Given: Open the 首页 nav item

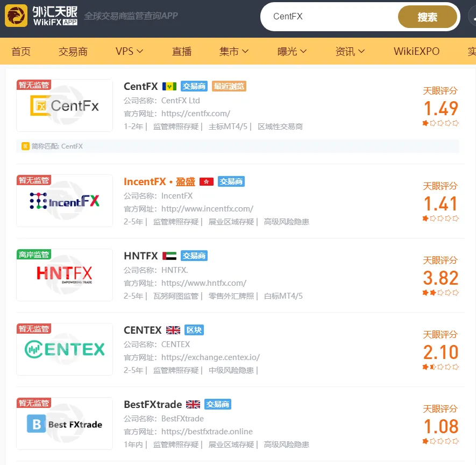Looking at the screenshot, I should pos(21,51).
